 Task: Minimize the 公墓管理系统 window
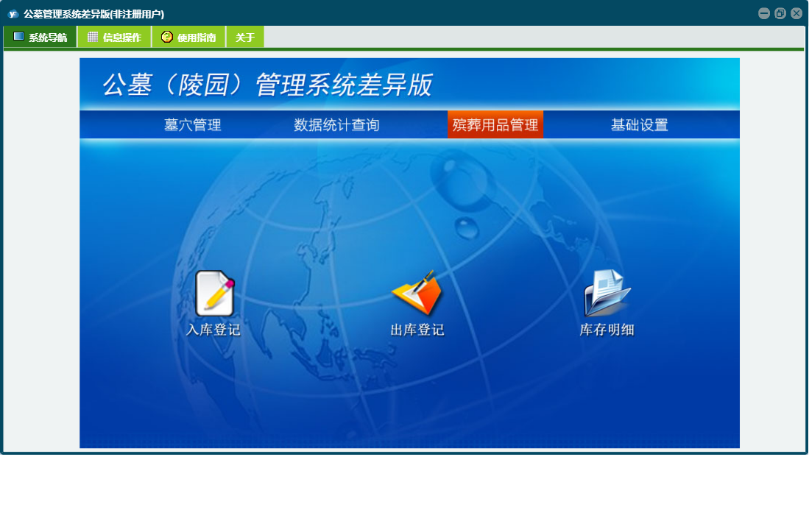pos(764,13)
